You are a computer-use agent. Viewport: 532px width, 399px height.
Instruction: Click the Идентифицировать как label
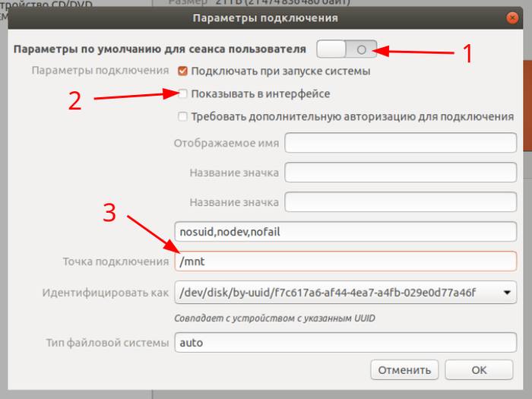(104, 292)
